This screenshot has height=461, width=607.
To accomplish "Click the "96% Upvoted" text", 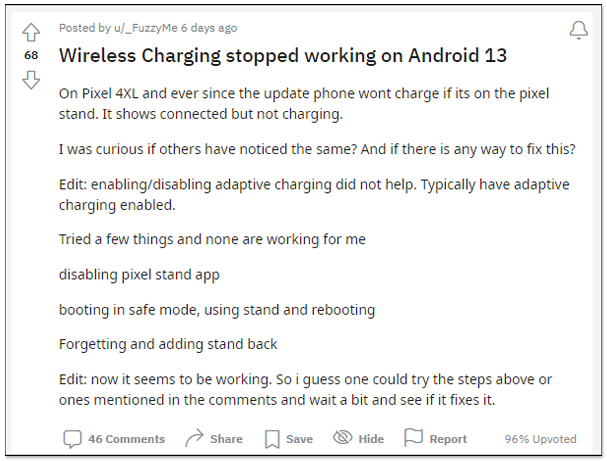I will click(540, 438).
